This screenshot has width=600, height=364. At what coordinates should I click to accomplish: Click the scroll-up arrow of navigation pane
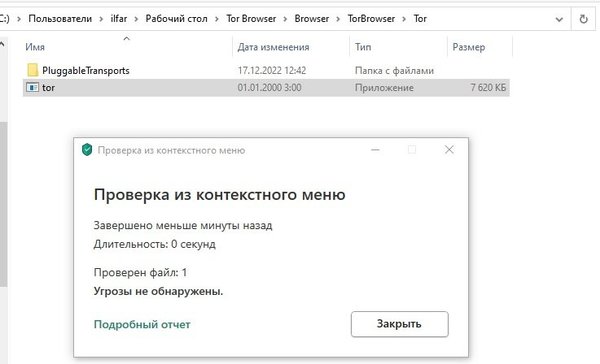click(2, 44)
